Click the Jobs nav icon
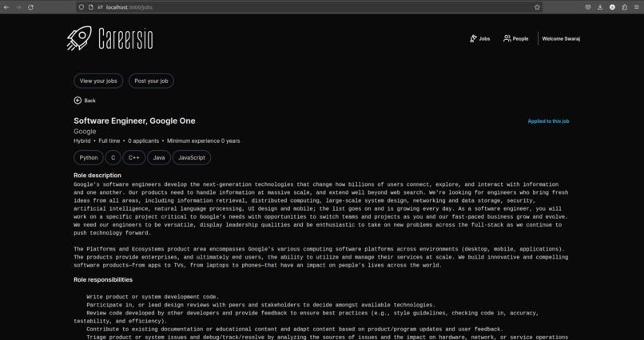The width and height of the screenshot is (644, 340). [x=473, y=38]
